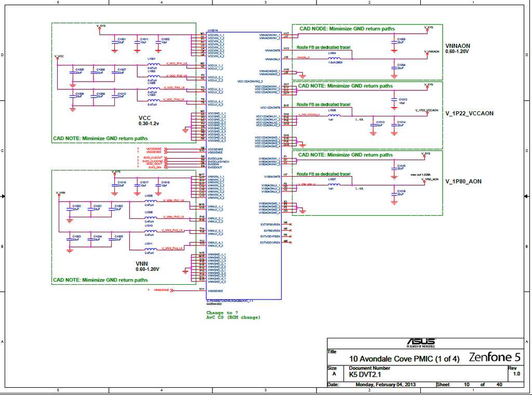Click pin name 'V180AONFB'

(272, 177)
